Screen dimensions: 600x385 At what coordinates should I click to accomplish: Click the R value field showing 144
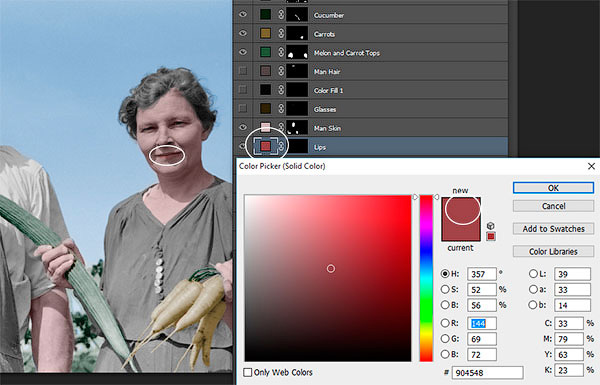tap(482, 323)
